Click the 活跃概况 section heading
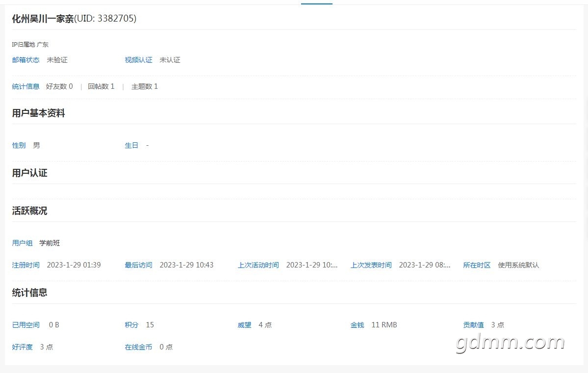The width and height of the screenshot is (588, 373). 29,211
